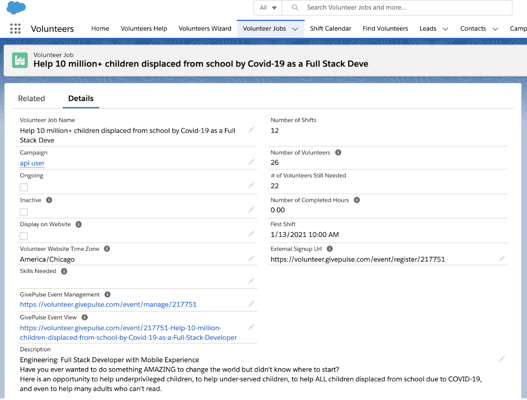Show GivePulse Event Management info icon

pos(108,294)
